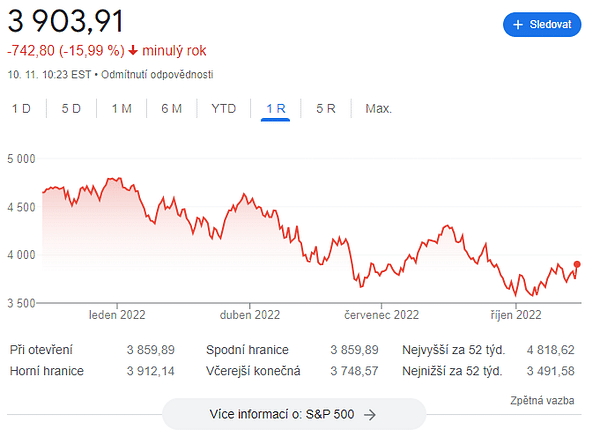The width and height of the screenshot is (600, 436).
Task: Show the 5 R range
Action: (x=326, y=109)
